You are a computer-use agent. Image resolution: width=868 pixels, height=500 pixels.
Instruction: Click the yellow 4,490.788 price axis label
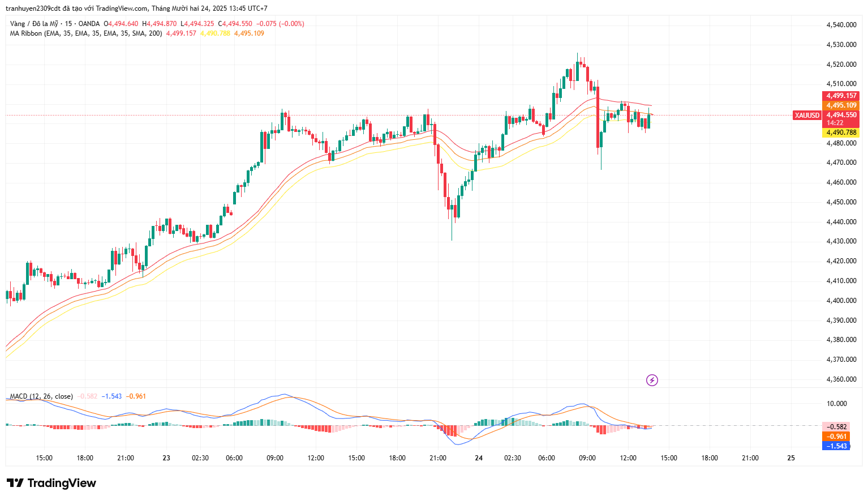(841, 133)
